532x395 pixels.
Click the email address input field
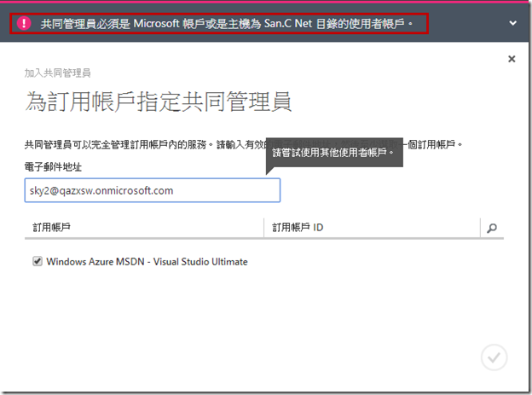153,190
